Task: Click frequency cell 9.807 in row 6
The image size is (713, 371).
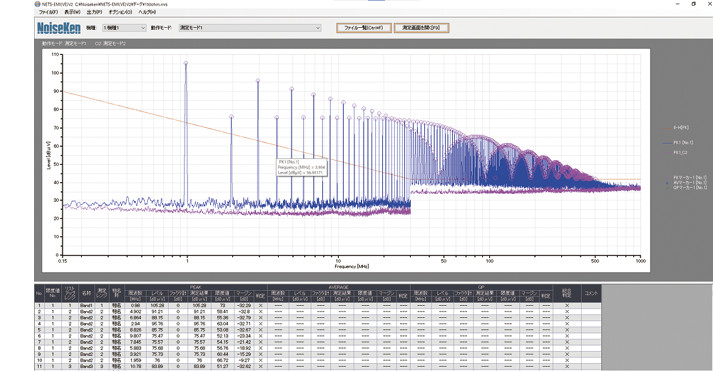Action: [x=135, y=336]
